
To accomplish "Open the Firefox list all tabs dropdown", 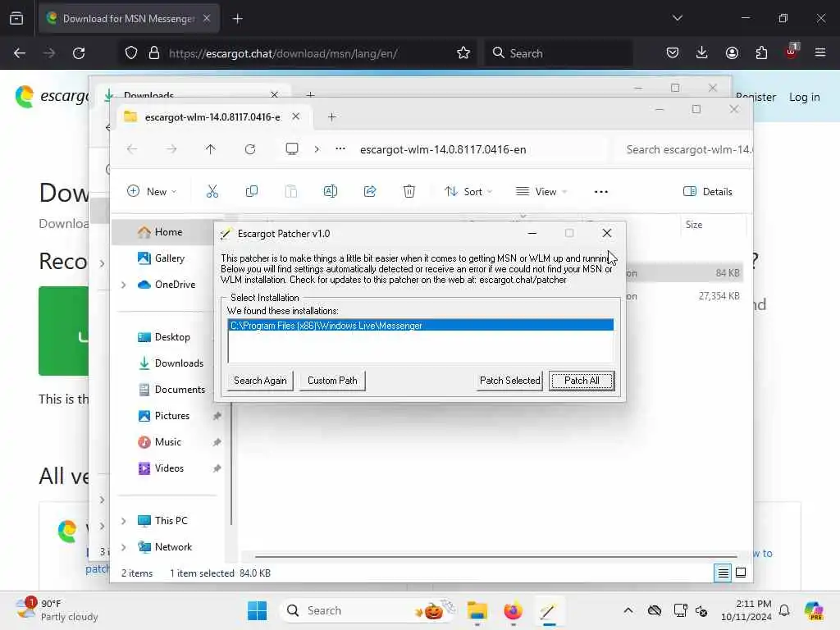I will pyautogui.click(x=677, y=18).
